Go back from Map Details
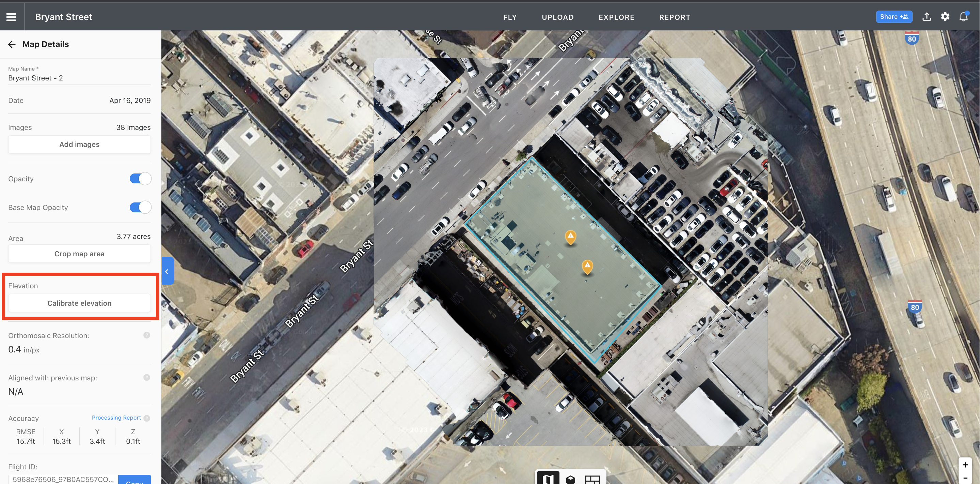 (x=12, y=44)
